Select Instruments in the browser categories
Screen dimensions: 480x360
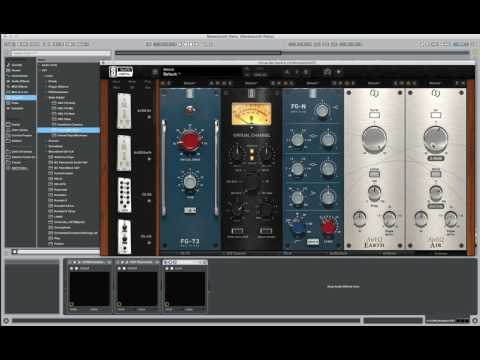(19, 76)
